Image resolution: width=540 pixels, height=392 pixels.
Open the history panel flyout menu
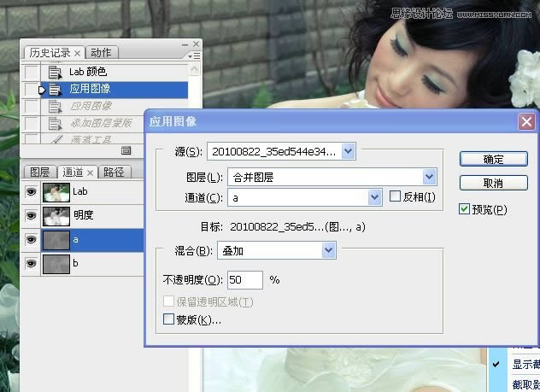195,56
